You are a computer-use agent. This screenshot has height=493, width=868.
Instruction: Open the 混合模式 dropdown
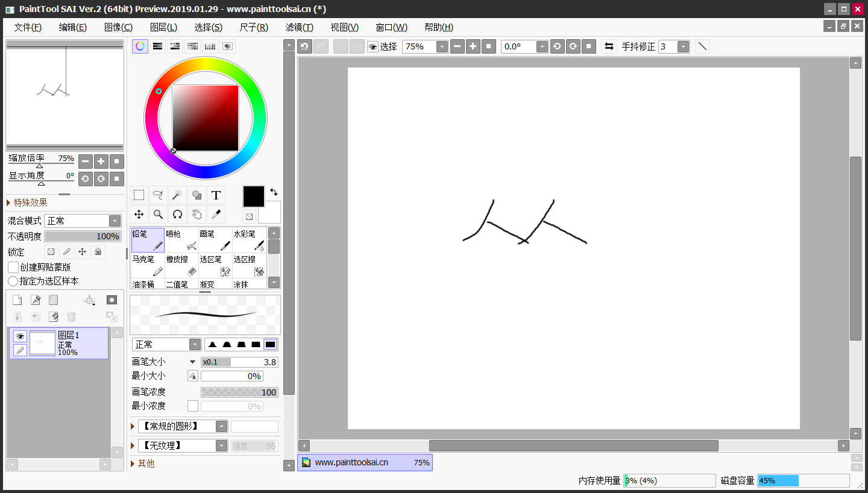point(83,221)
